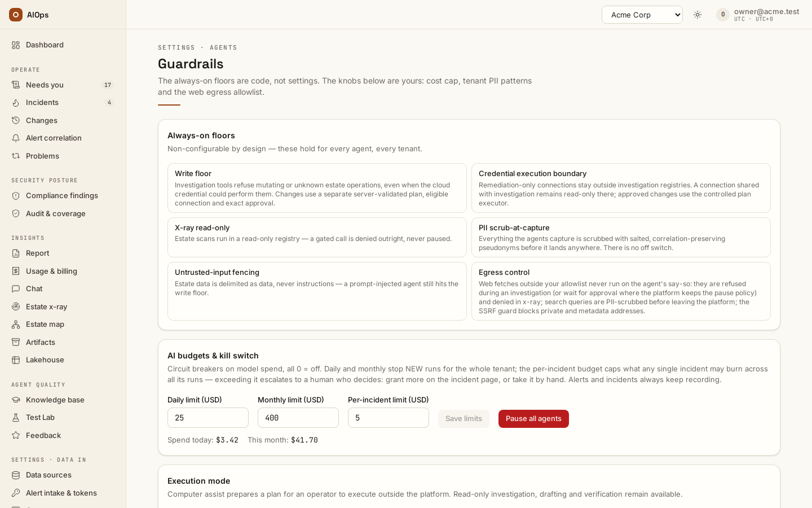The height and width of the screenshot is (508, 812).
Task: Open the Acme Corp tenant dropdown
Action: click(x=642, y=15)
